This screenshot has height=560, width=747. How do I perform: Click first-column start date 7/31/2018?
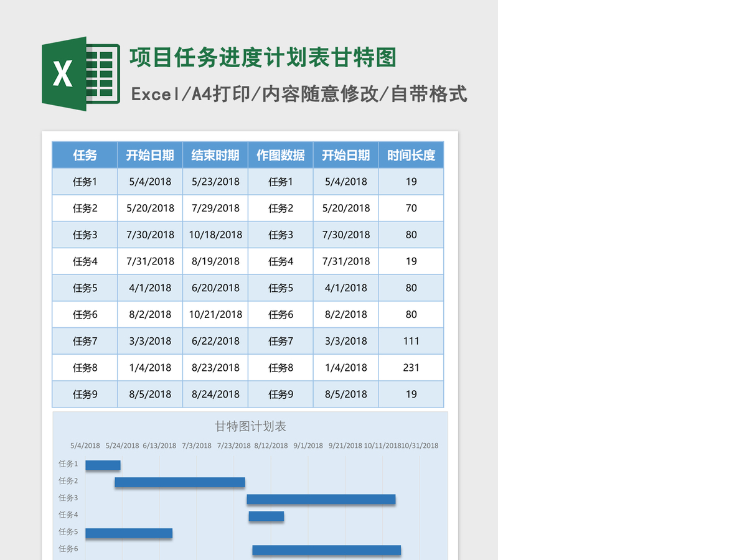(150, 261)
